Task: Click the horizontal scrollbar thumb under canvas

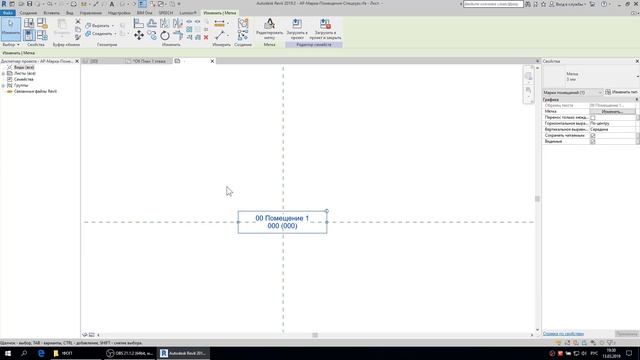Action: (315, 335)
